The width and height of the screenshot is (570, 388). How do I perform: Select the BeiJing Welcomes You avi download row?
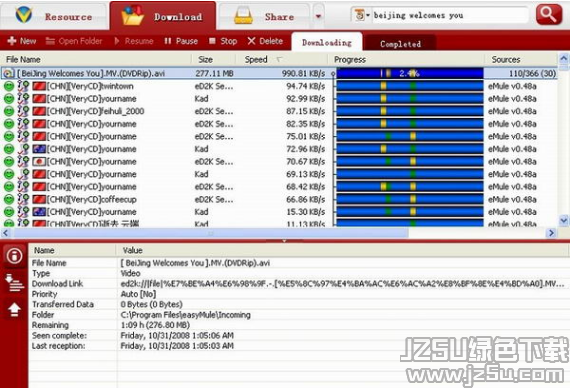click(x=279, y=73)
